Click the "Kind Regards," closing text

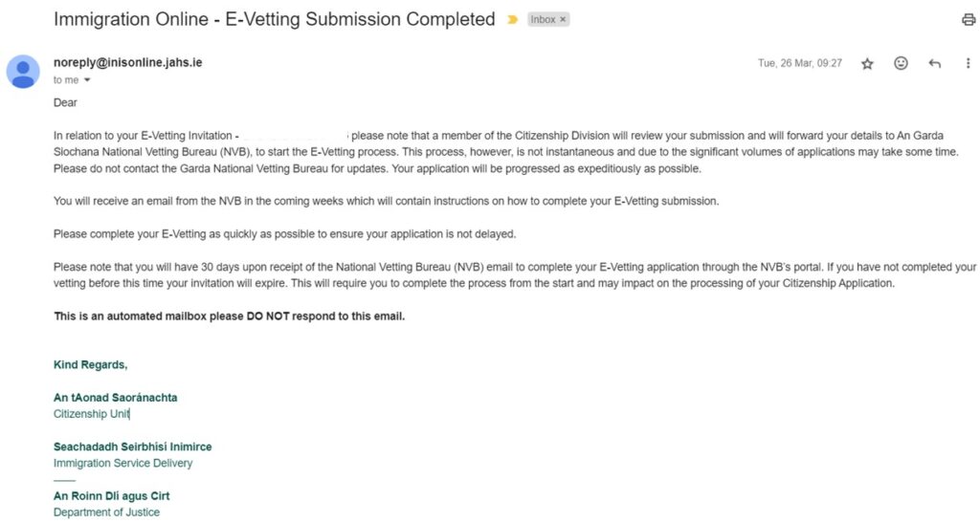point(90,364)
